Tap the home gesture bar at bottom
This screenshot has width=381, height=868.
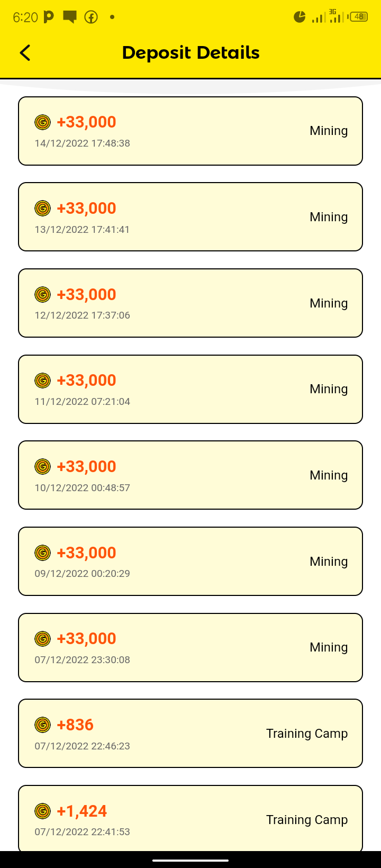pos(190,860)
